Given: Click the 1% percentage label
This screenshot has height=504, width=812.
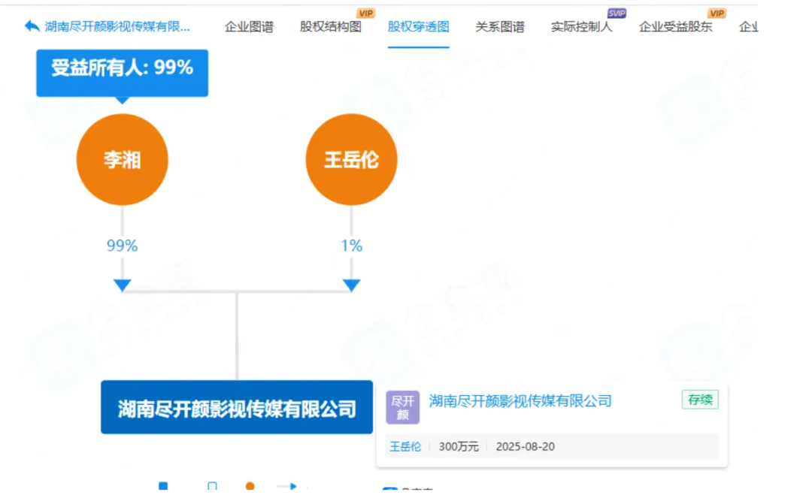Looking at the screenshot, I should [352, 245].
